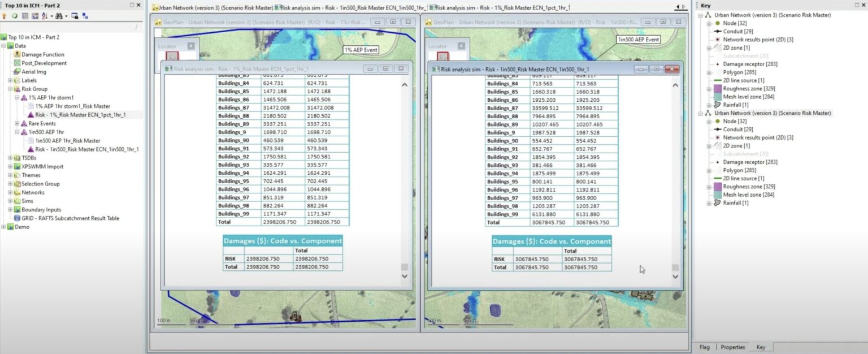
Task: Click the Roughness zone purple color swatch
Action: pyautogui.click(x=718, y=89)
